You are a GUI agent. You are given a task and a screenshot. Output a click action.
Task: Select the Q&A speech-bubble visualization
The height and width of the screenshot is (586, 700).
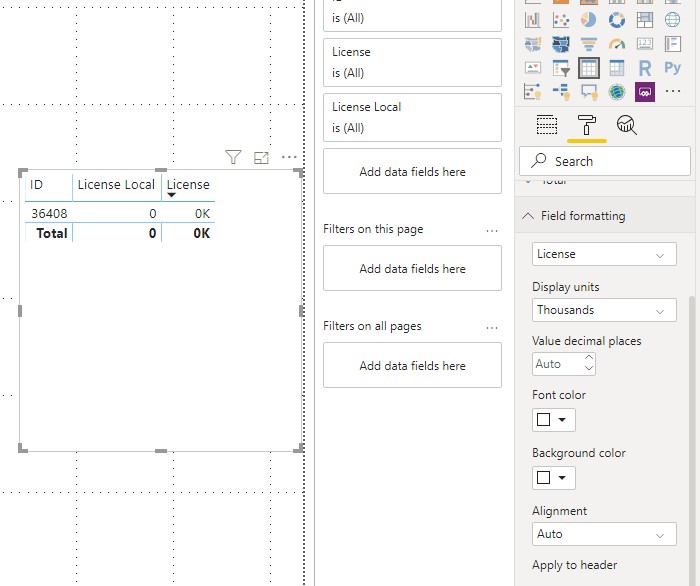(588, 92)
